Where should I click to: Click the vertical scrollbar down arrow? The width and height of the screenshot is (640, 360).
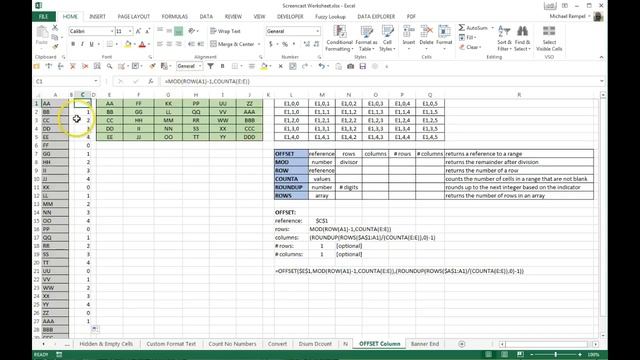pos(603,335)
